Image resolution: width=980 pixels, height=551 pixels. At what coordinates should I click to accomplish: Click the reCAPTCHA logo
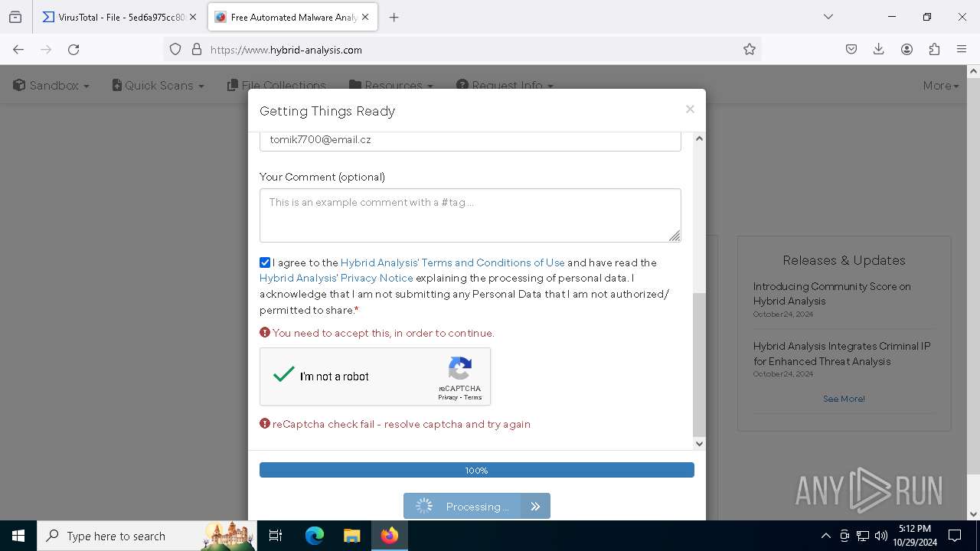coord(460,369)
